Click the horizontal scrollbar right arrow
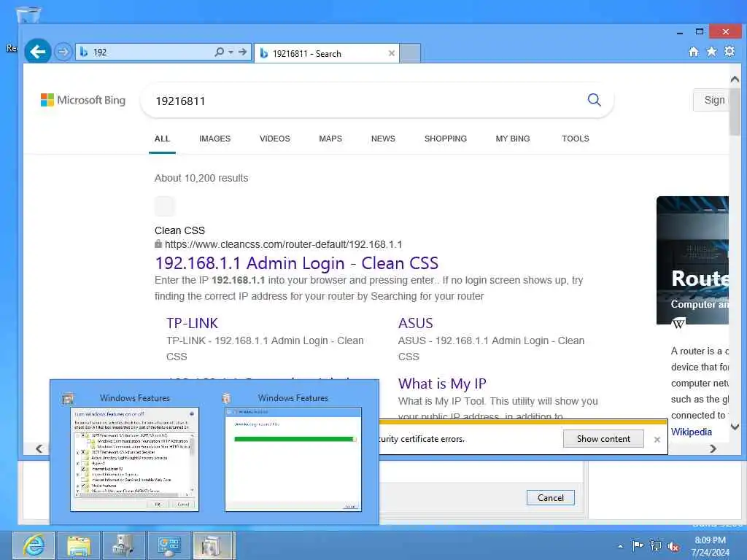The width and height of the screenshot is (747, 560). coord(713,448)
